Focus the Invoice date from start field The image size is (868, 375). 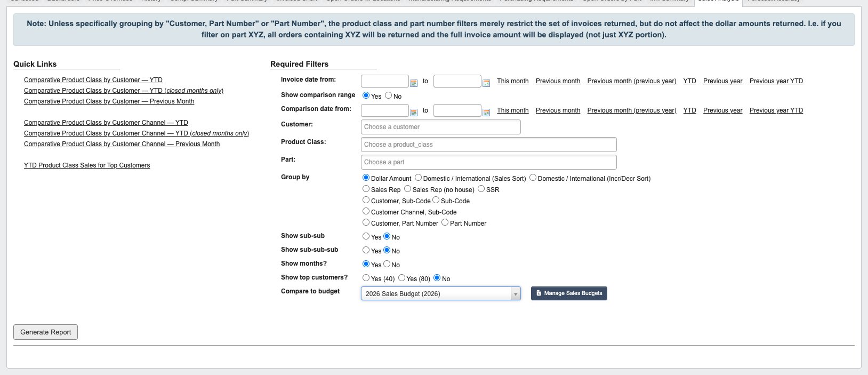point(385,81)
